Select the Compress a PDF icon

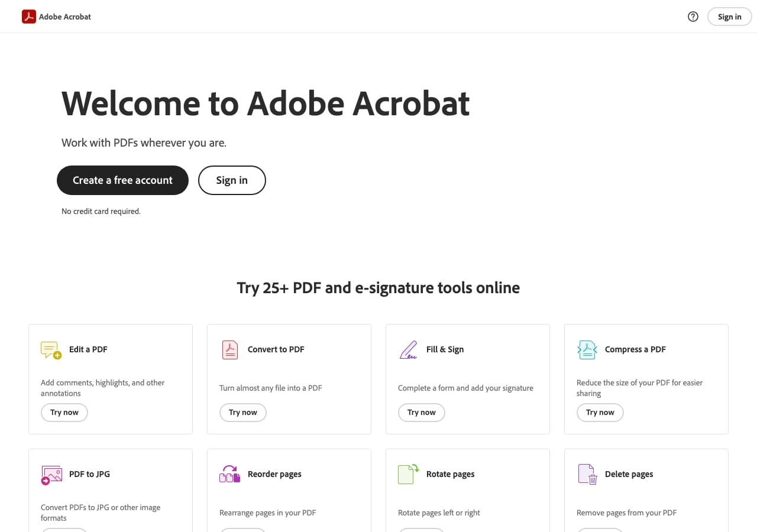point(587,350)
